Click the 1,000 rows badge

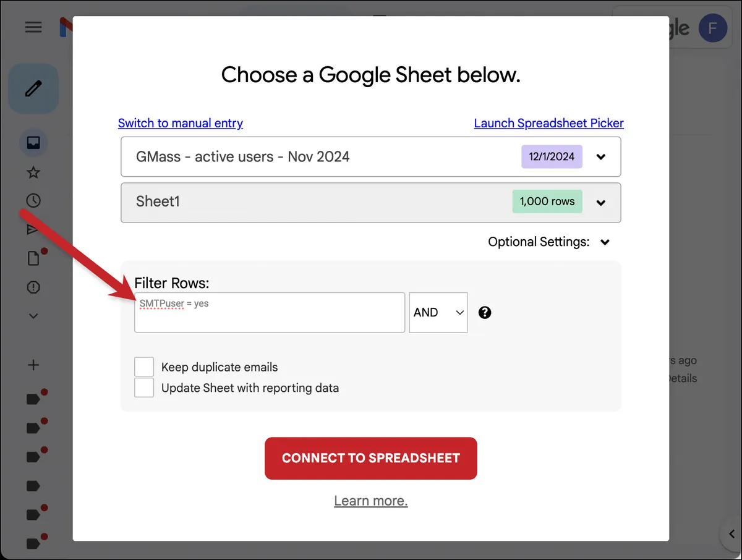[547, 202]
